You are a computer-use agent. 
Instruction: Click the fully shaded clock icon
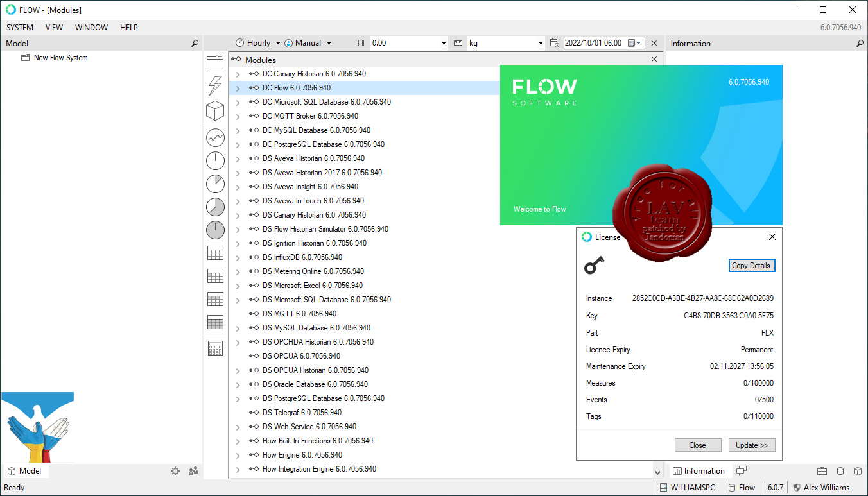coord(215,230)
